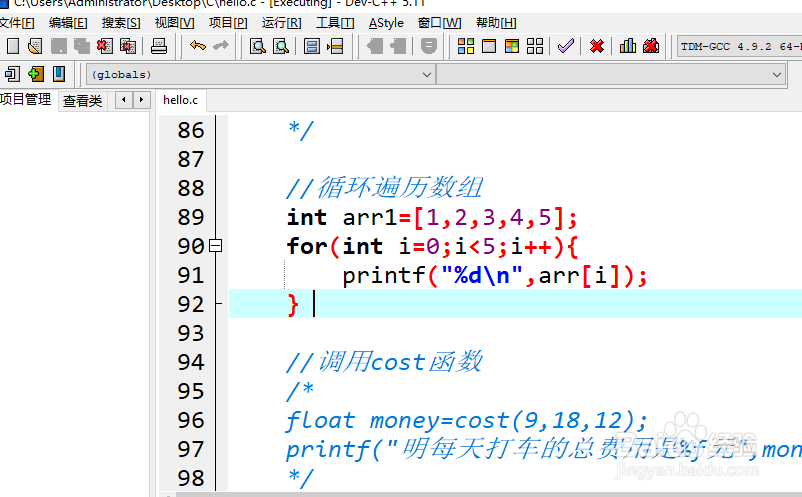Click the Goto Line toolbar icon
The image size is (802, 497).
point(335,47)
